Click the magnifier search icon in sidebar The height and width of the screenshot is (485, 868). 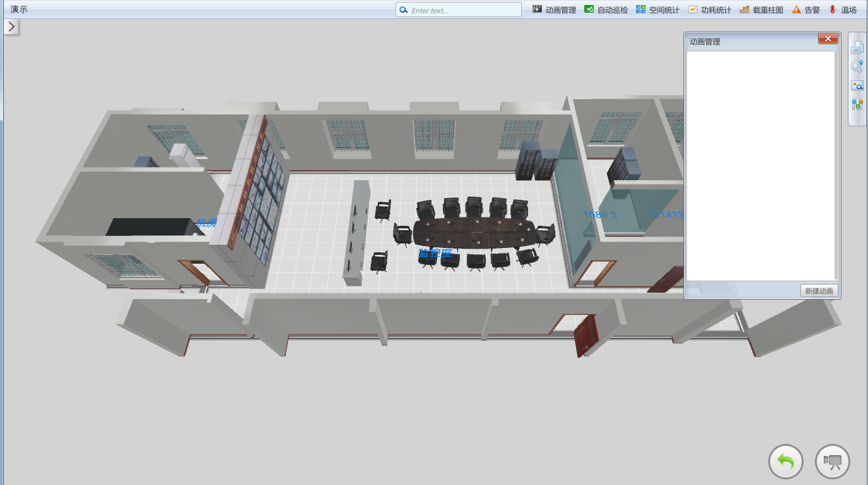857,66
